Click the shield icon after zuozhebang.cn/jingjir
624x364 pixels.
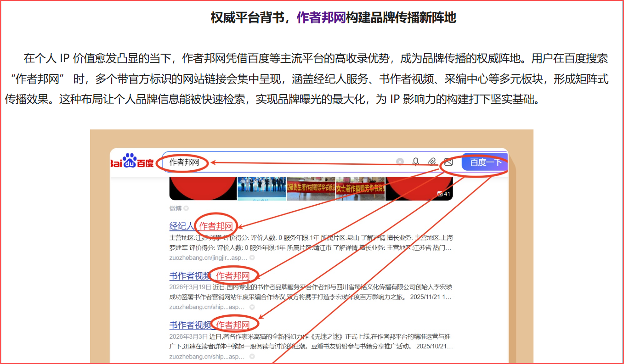252,258
